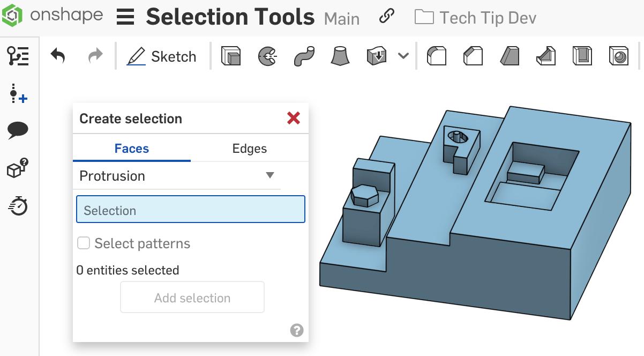Select the Shell tool
The image size is (644, 356).
point(582,55)
